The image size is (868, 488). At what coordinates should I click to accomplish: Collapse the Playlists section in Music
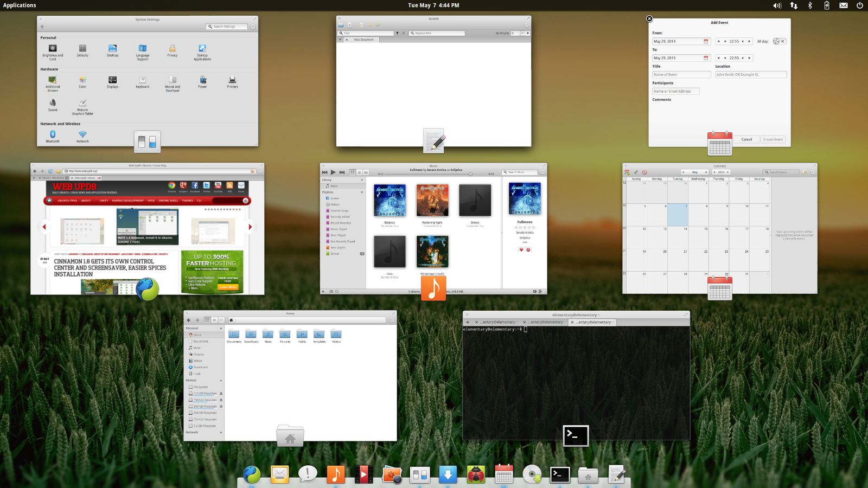[362, 192]
